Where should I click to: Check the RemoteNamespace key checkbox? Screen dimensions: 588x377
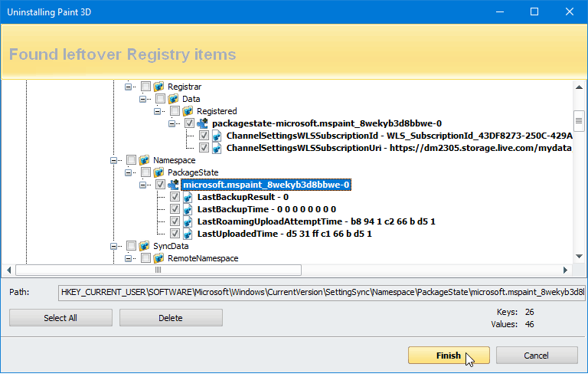[x=145, y=258]
